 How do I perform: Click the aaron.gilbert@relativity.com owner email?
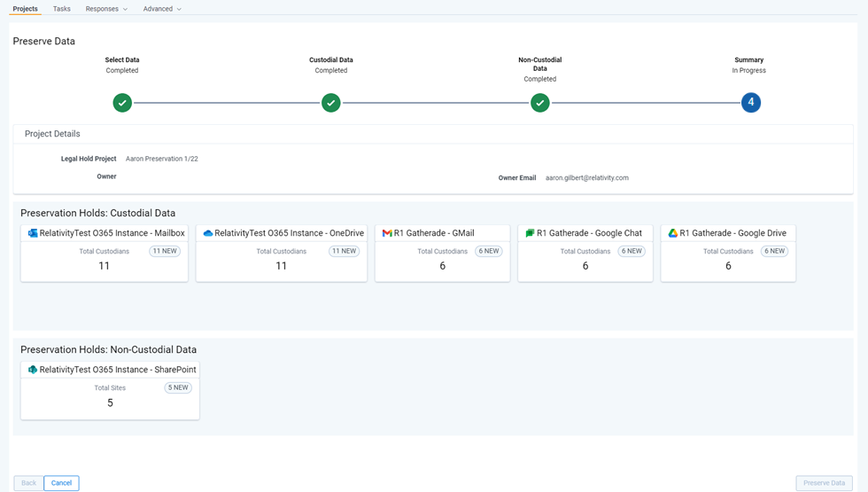tap(586, 178)
